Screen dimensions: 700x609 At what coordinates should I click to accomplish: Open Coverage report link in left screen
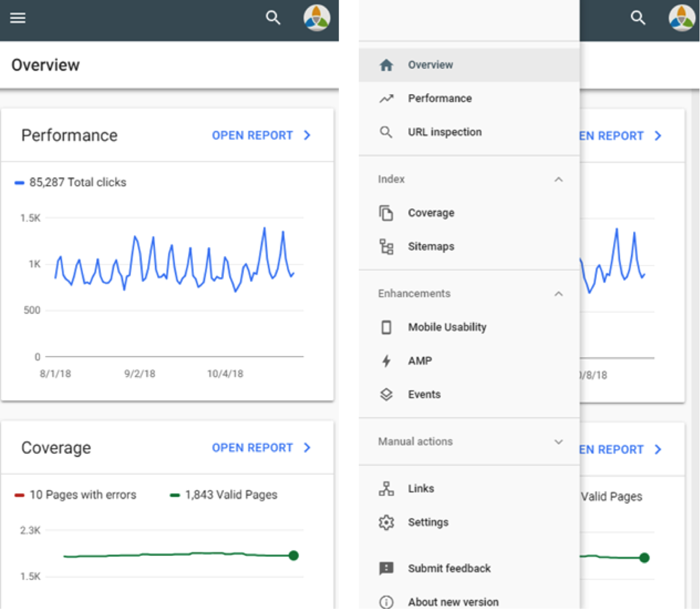coord(252,448)
